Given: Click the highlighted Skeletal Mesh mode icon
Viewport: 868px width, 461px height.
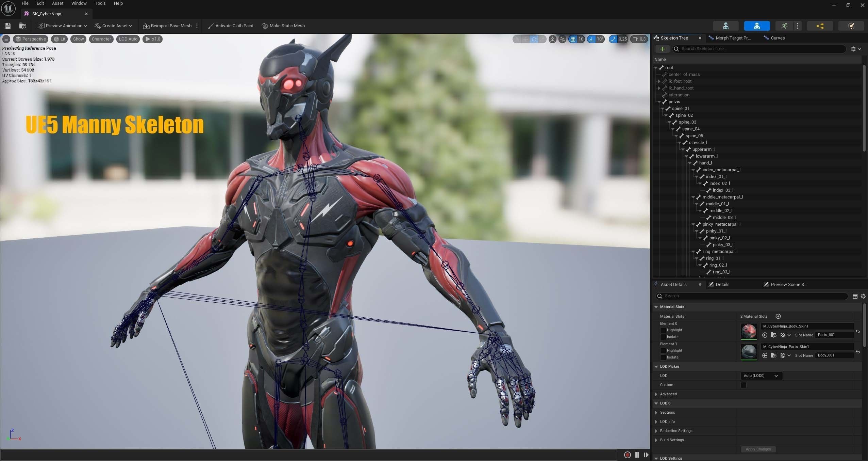Looking at the screenshot, I should (757, 26).
